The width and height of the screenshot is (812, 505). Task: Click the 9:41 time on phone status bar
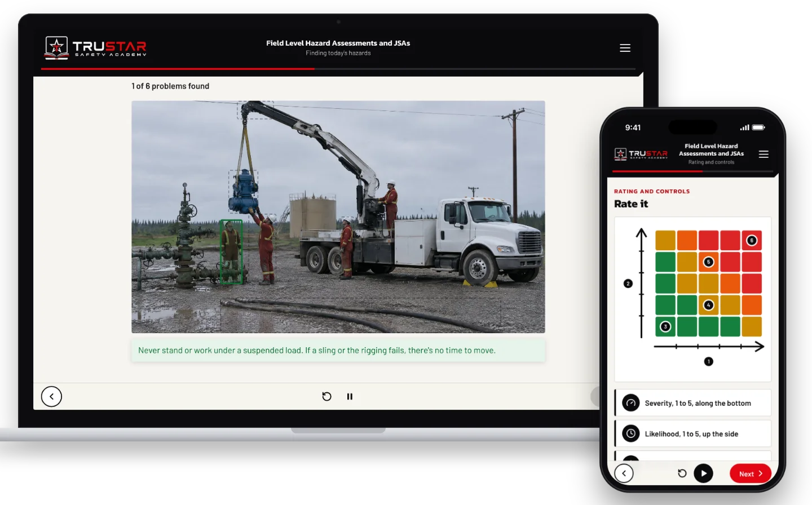coord(633,127)
